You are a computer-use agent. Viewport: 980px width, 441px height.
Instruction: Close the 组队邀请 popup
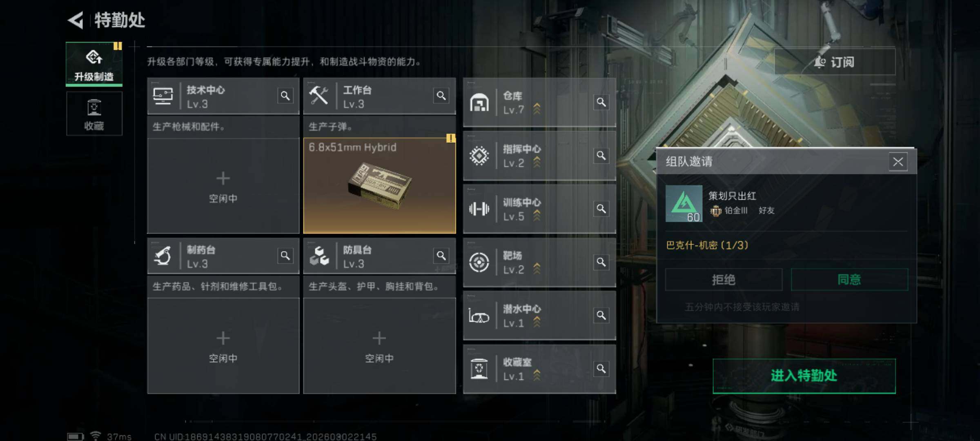pyautogui.click(x=898, y=162)
